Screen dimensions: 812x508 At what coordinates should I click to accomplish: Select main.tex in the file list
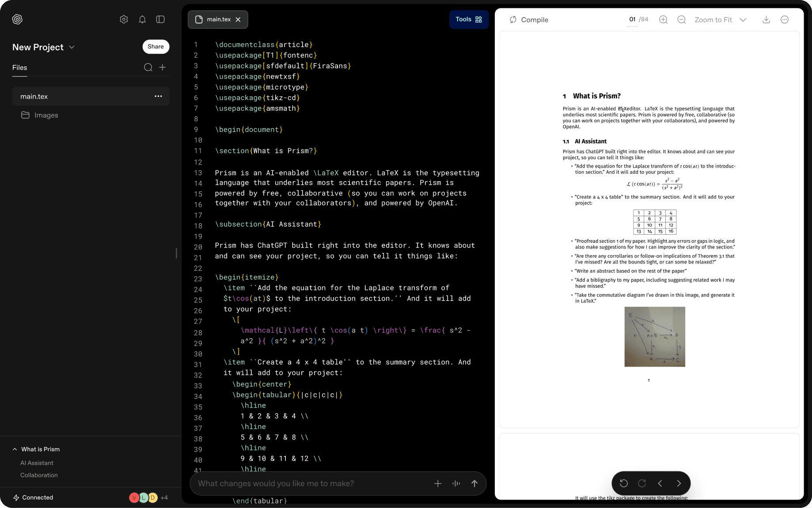(91, 96)
